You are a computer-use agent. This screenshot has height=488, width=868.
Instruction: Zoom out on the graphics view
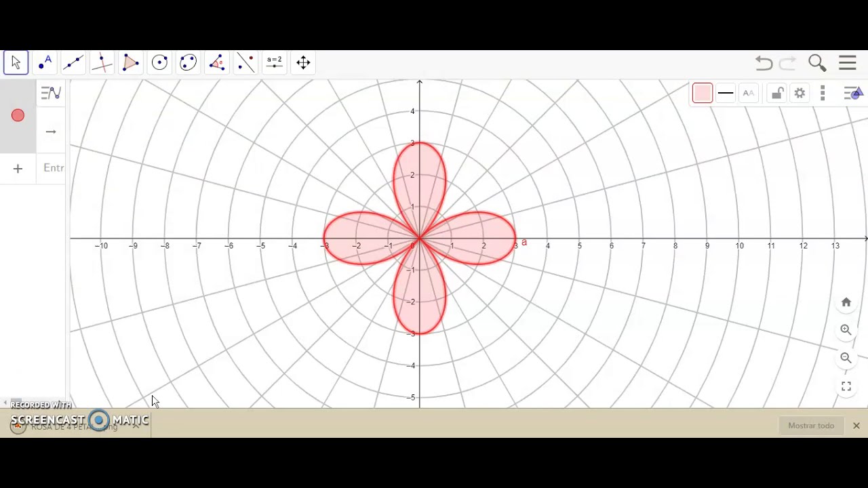point(846,358)
